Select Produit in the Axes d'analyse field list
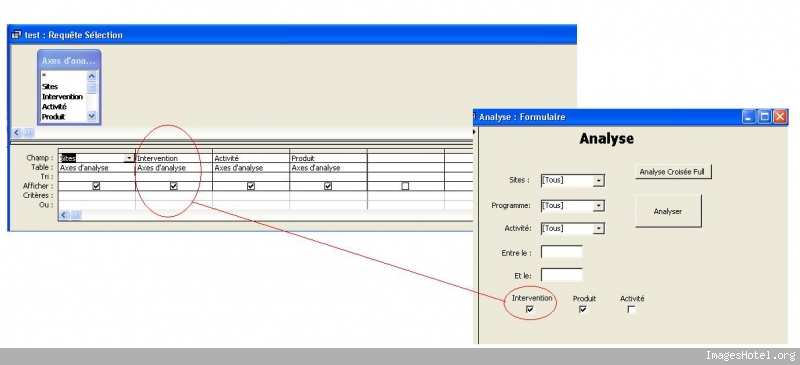The image size is (800, 365). click(x=54, y=117)
